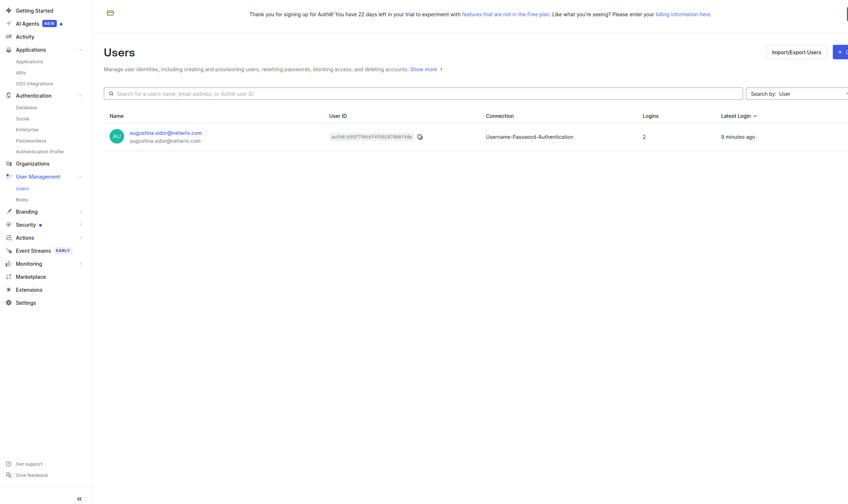The image size is (848, 504).
Task: Click the AU user avatar
Action: pyautogui.click(x=117, y=136)
